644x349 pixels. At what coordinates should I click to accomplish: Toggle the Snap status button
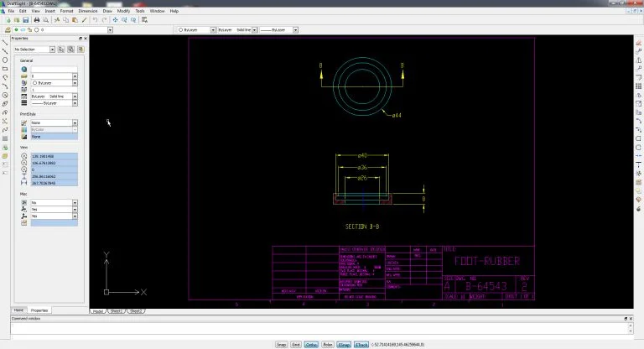coord(282,344)
